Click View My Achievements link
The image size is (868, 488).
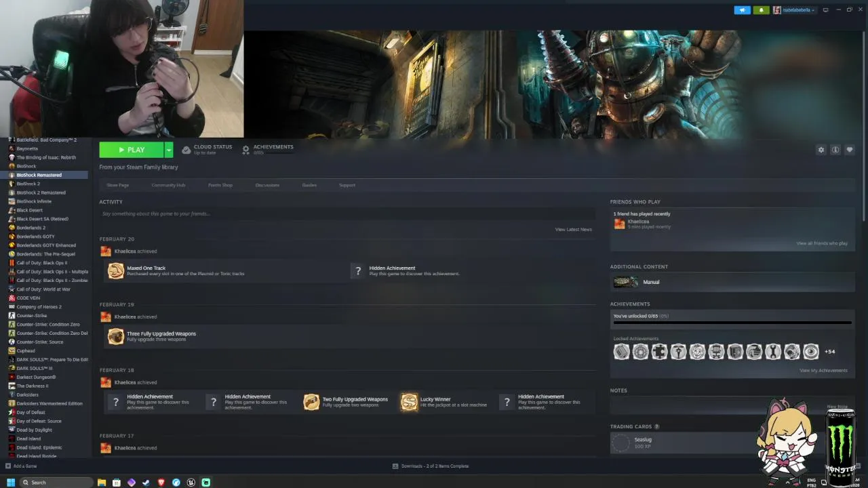pyautogui.click(x=823, y=371)
